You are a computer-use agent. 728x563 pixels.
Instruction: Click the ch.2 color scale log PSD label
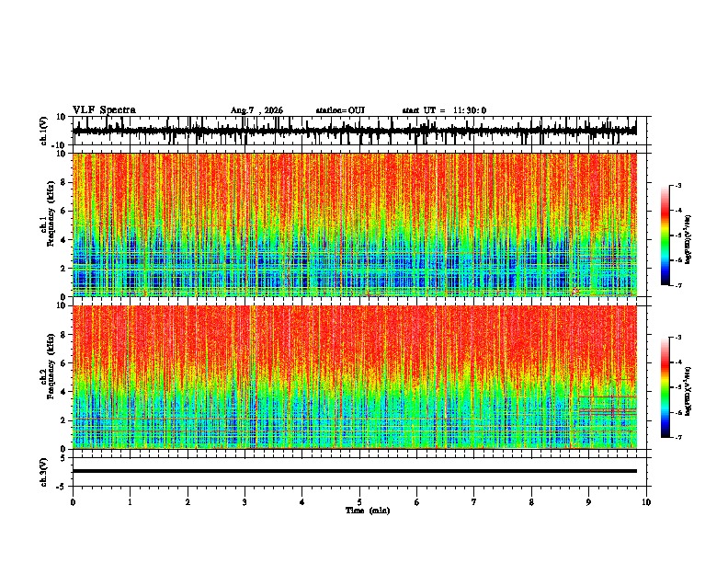tap(688, 391)
